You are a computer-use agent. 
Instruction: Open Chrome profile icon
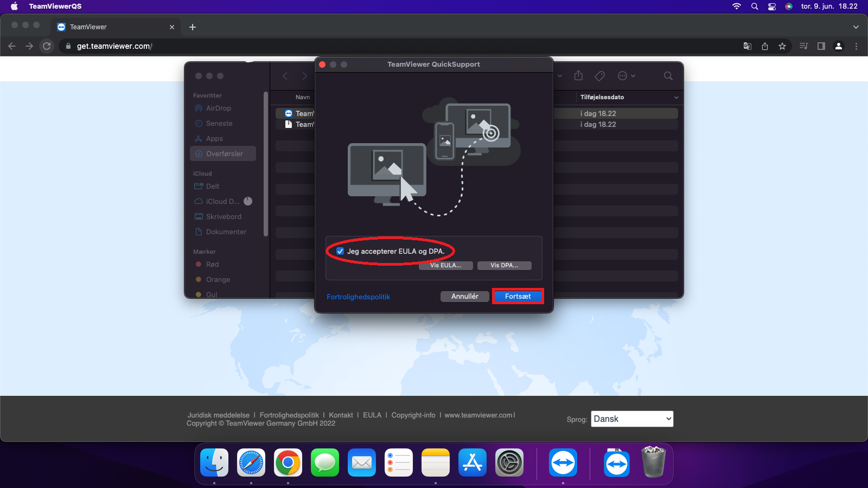839,46
